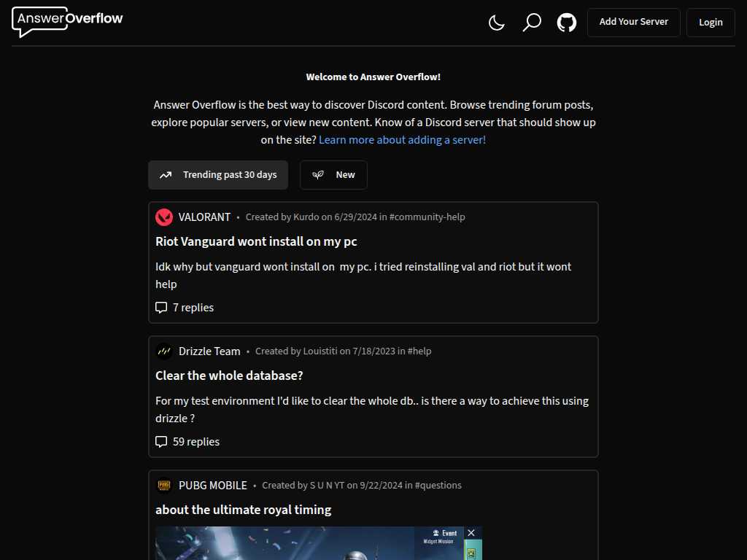Open the PUBG post image thumbnail

pos(319,543)
